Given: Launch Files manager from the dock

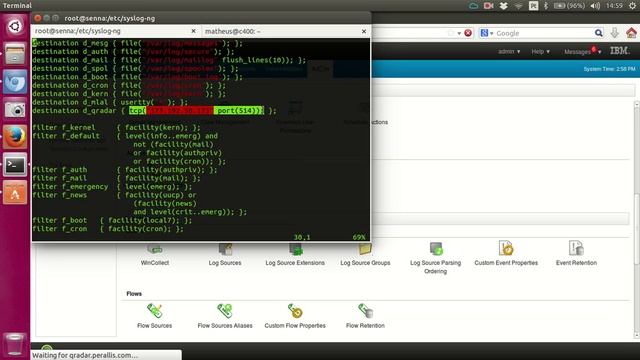Looking at the screenshot, I should click(x=15, y=54).
